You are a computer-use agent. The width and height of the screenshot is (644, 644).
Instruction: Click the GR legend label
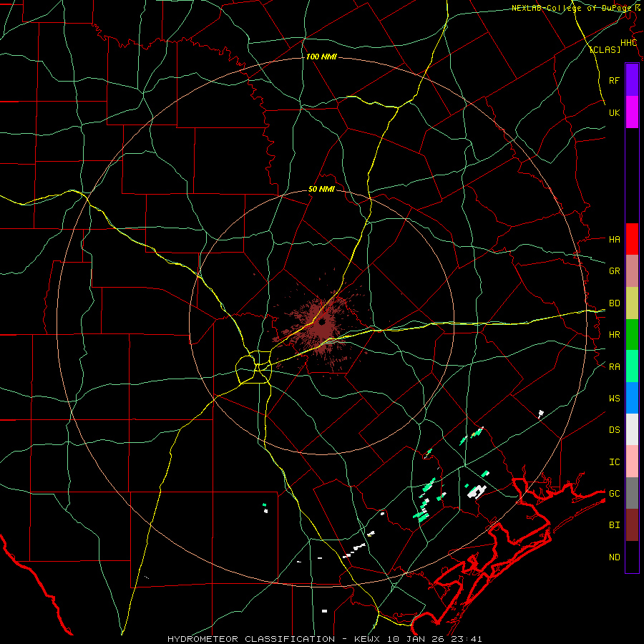[x=614, y=271]
